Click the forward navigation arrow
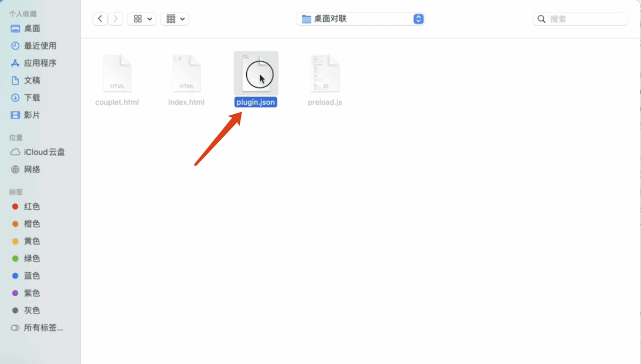This screenshot has width=641, height=364. coord(115,18)
